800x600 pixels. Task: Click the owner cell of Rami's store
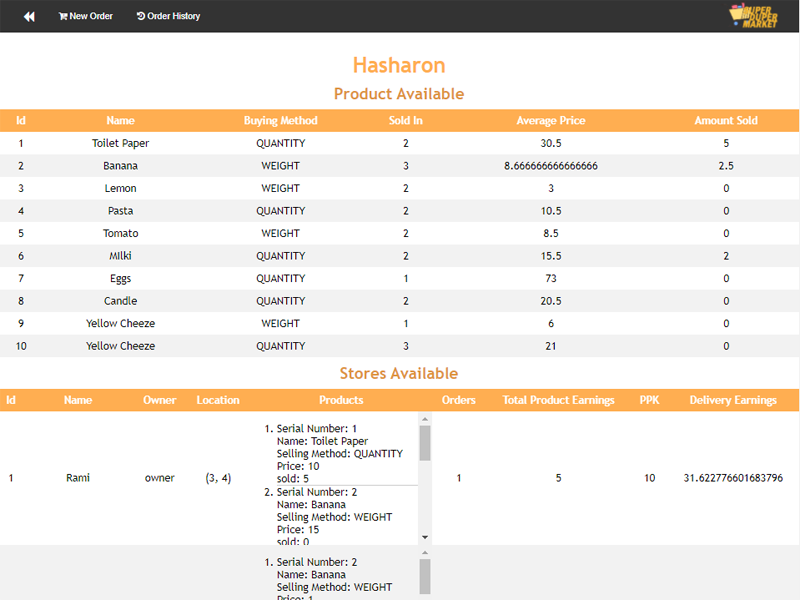(x=160, y=478)
